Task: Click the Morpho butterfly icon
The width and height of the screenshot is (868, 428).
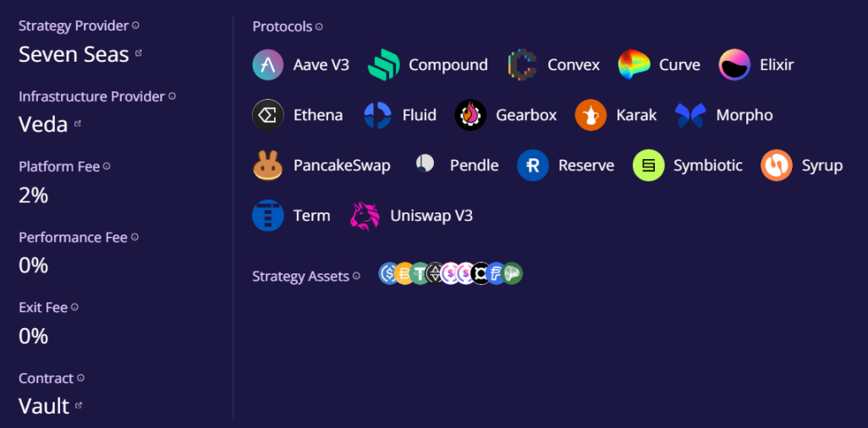Action: click(x=690, y=115)
